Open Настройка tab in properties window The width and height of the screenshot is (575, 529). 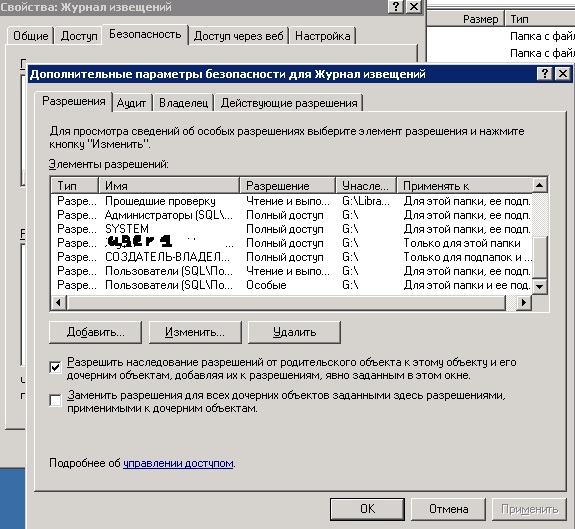[323, 36]
